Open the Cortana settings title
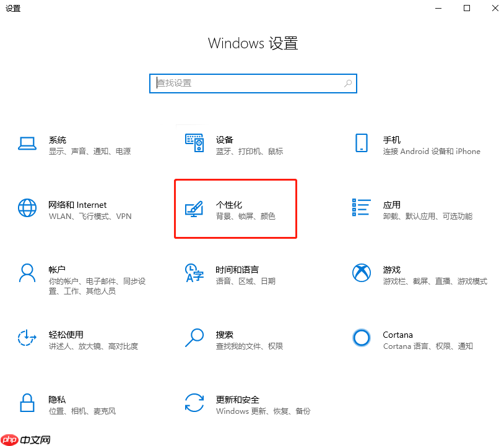Screen dimensions: 504x446 pos(398,335)
